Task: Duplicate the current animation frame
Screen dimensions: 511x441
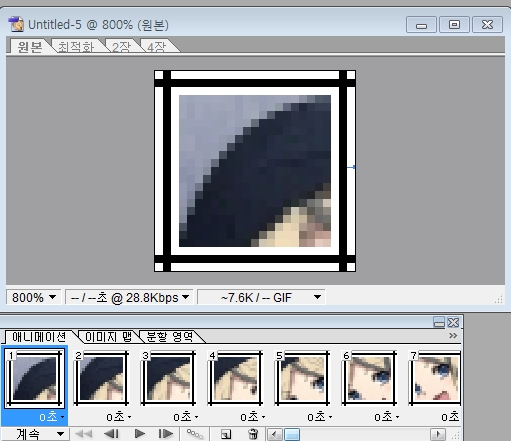Action: 226,434
